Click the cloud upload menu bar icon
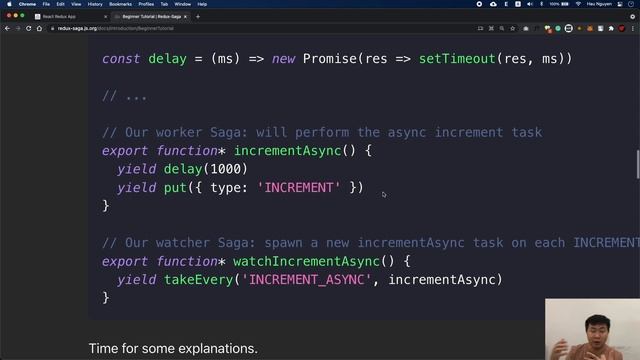This screenshot has height=360, width=640. tap(493, 4)
